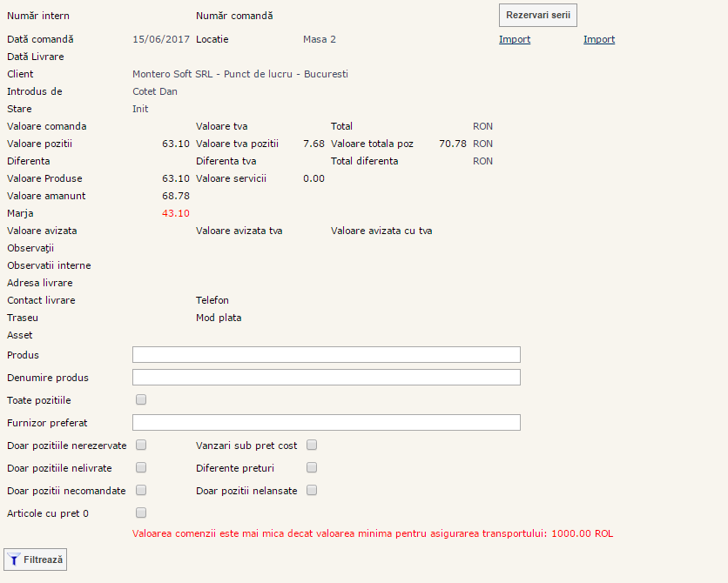728x583 pixels.
Task: Check Doar pozitiile nerezervate
Action: (x=141, y=446)
